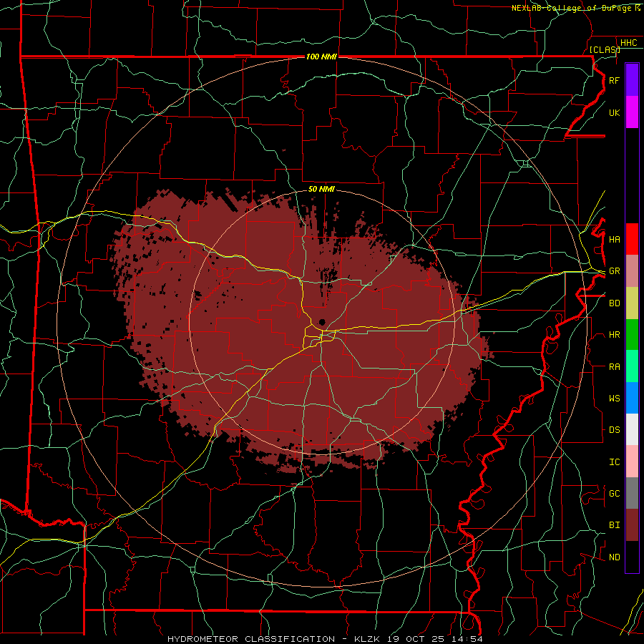This screenshot has height=644, width=644.
Task: Click the HHC product label
Action: [628, 43]
